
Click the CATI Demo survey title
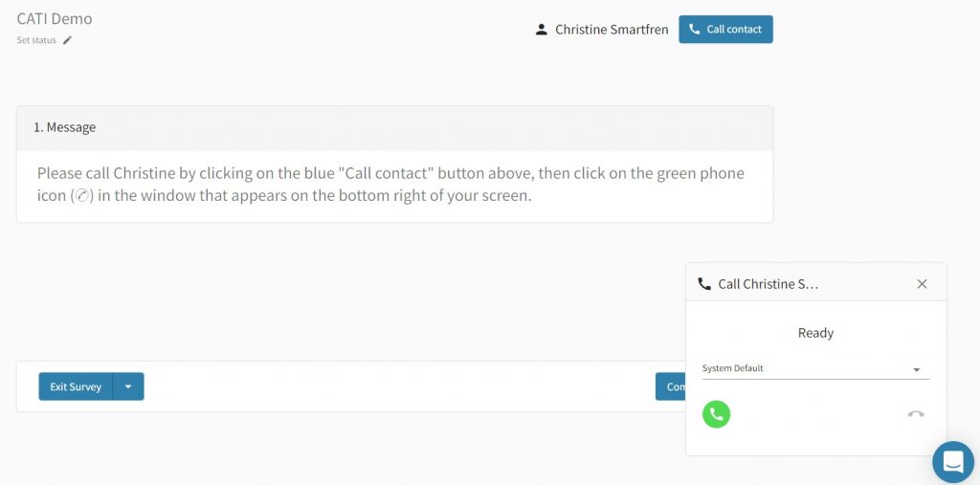click(x=55, y=18)
